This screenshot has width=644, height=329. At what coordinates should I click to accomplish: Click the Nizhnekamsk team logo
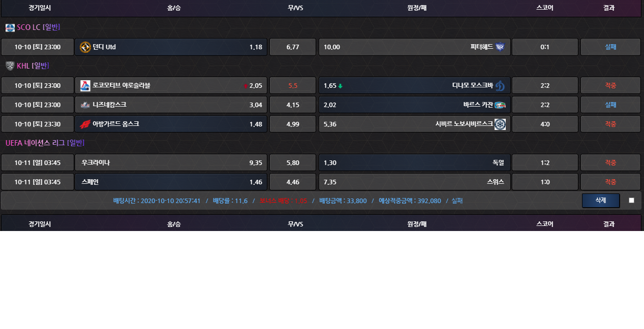(85, 105)
